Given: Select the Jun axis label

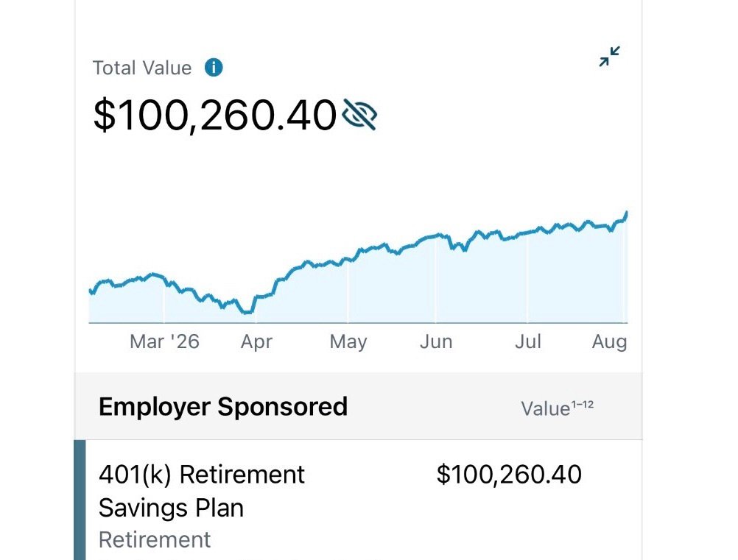Looking at the screenshot, I should tap(436, 341).
